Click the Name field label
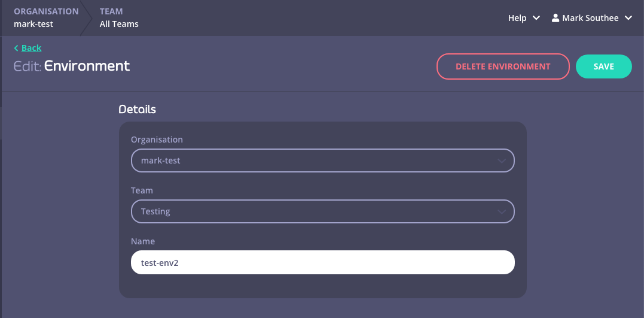 (x=143, y=241)
